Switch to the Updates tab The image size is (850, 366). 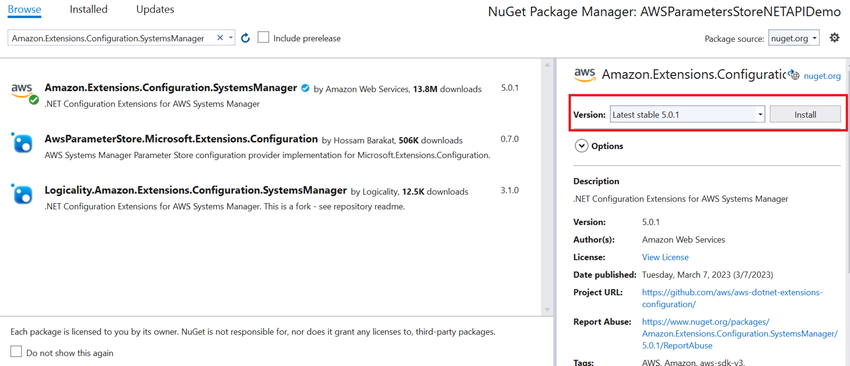pos(155,9)
